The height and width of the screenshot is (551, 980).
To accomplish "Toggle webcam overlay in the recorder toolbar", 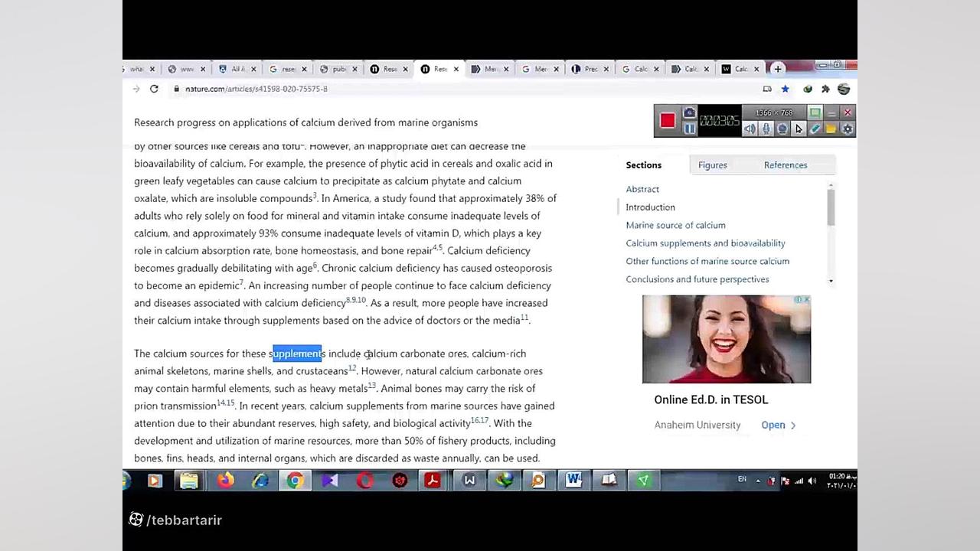I will pos(782,129).
